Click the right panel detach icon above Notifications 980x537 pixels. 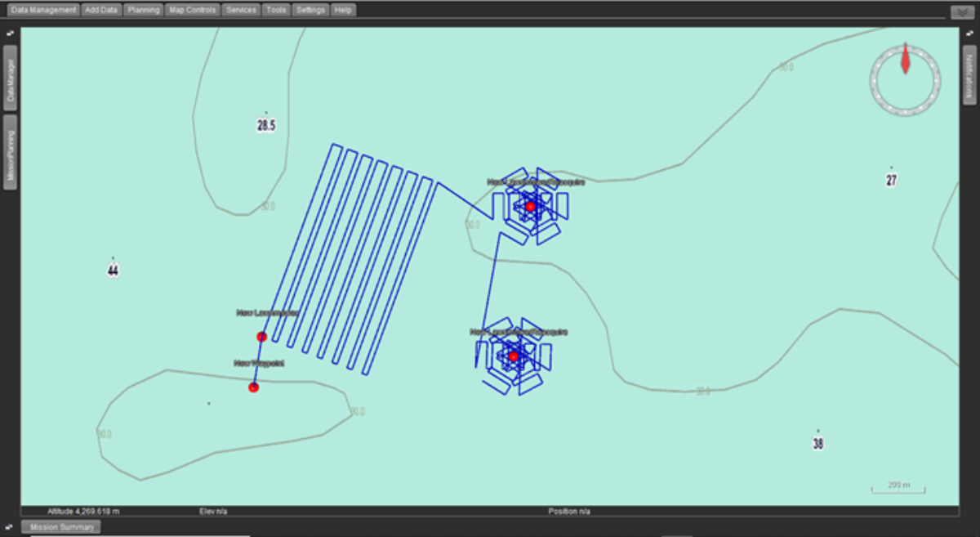pos(970,34)
